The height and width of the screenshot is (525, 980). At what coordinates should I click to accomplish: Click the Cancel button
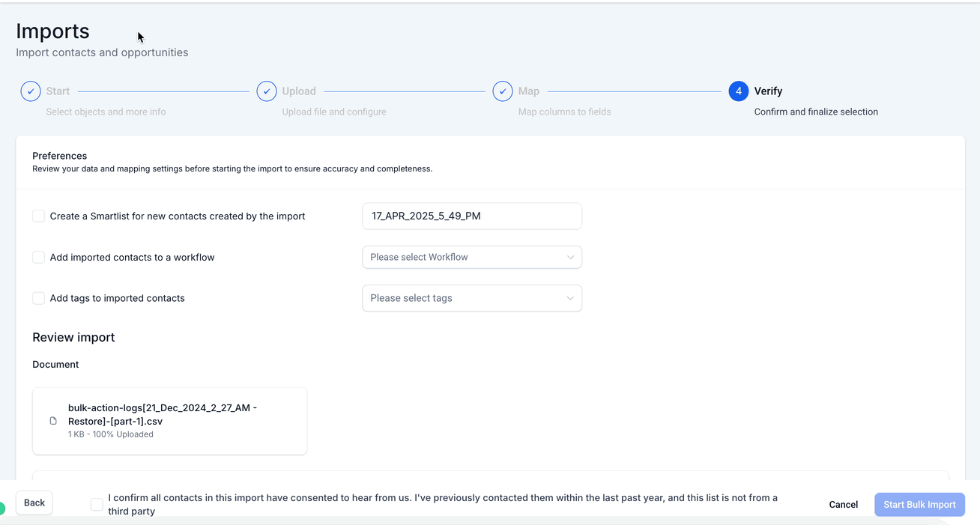click(x=843, y=505)
